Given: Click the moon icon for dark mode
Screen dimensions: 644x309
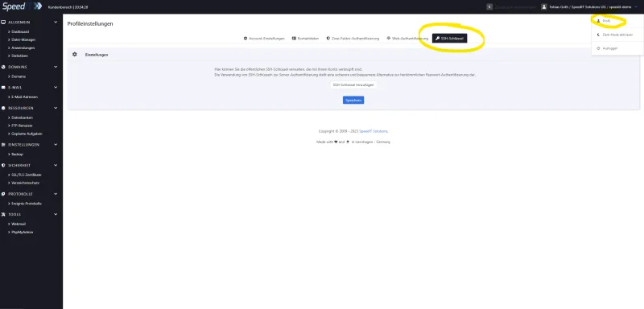Looking at the screenshot, I should pyautogui.click(x=598, y=35).
